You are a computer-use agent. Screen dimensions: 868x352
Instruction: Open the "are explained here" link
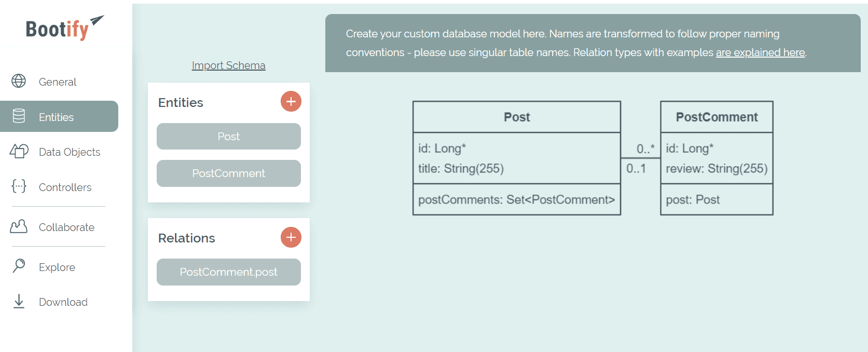760,52
